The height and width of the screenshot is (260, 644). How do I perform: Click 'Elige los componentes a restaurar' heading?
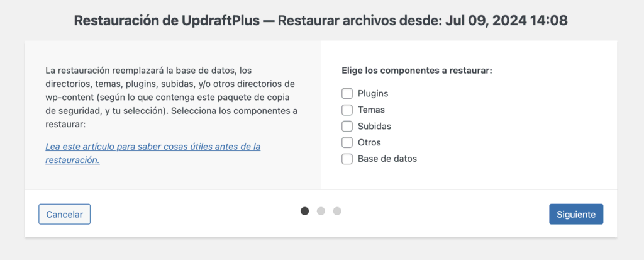coord(416,71)
